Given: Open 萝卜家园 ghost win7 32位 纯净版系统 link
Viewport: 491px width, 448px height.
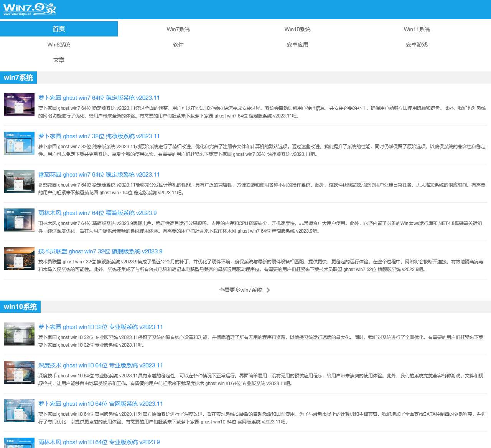Looking at the screenshot, I should point(99,136).
